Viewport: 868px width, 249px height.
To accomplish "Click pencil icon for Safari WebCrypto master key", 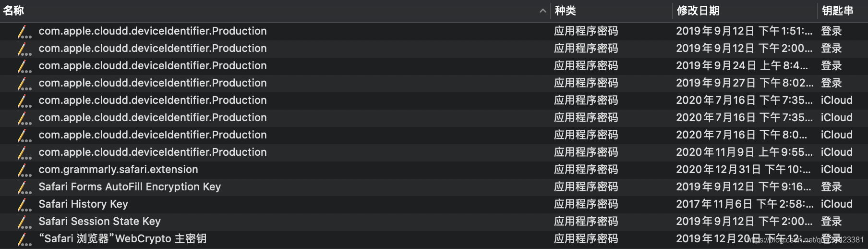I will 24,239.
